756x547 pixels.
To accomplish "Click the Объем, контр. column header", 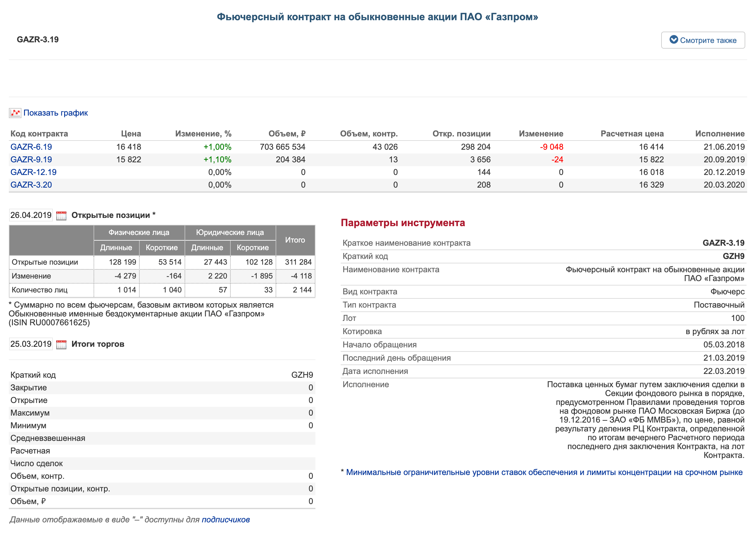I will (369, 134).
